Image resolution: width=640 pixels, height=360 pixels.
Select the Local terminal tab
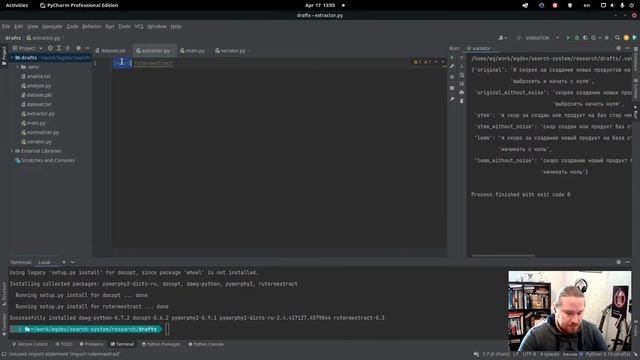click(x=44, y=262)
